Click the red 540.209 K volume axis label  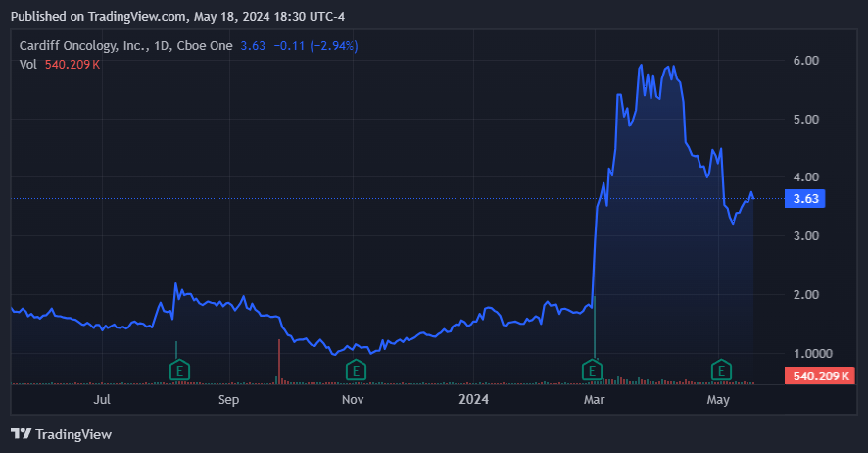tap(820, 376)
